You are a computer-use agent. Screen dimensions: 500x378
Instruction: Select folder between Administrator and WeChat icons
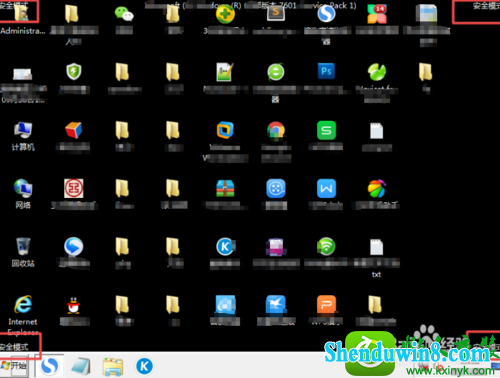coord(72,14)
